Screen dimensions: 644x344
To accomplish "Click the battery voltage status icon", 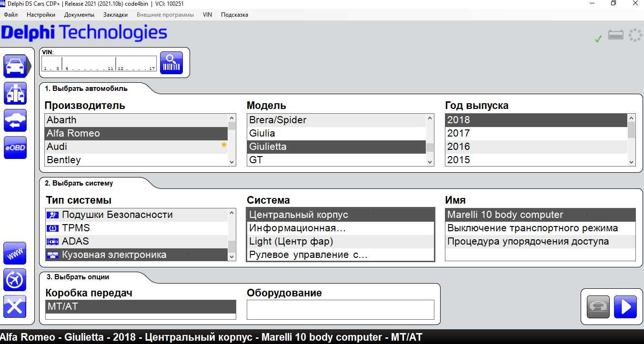I will 616,36.
